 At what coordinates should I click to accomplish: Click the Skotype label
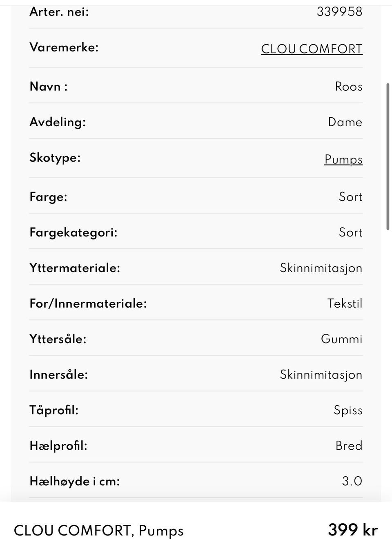pyautogui.click(x=55, y=158)
